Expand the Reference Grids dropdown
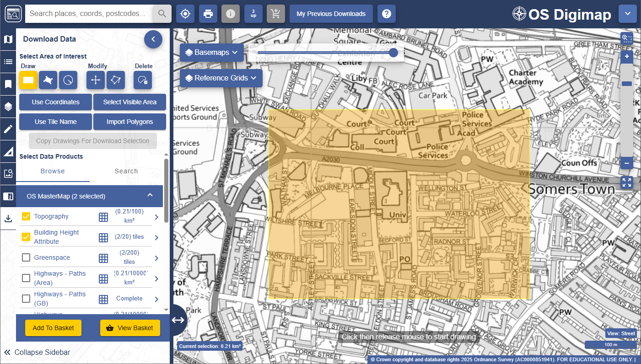The image size is (641, 364). point(221,78)
